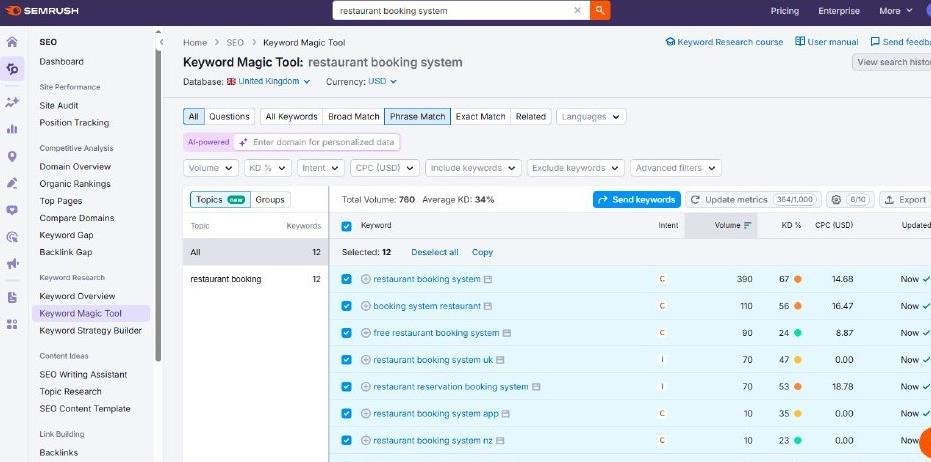Open the Languages dropdown
931x462 pixels.
tap(591, 117)
